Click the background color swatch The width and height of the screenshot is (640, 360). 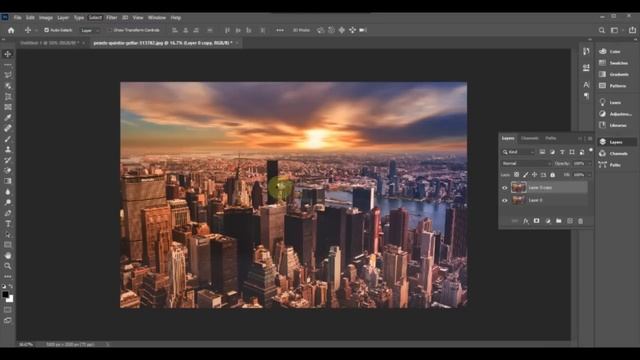(x=11, y=300)
